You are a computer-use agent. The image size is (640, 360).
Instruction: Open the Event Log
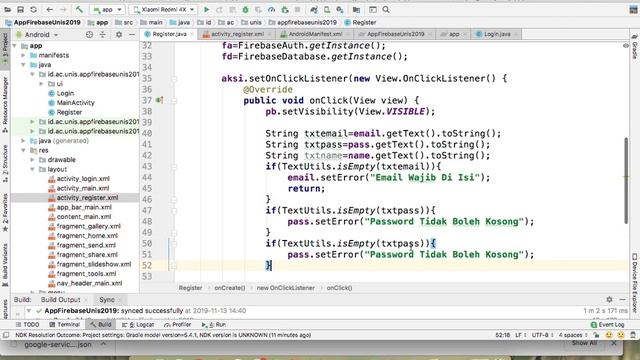coord(607,324)
